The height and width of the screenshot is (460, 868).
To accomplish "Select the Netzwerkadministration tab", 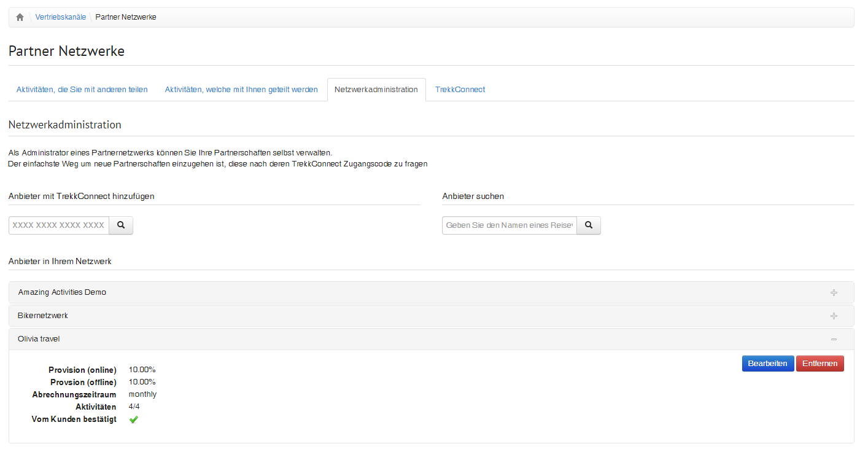I will [376, 90].
